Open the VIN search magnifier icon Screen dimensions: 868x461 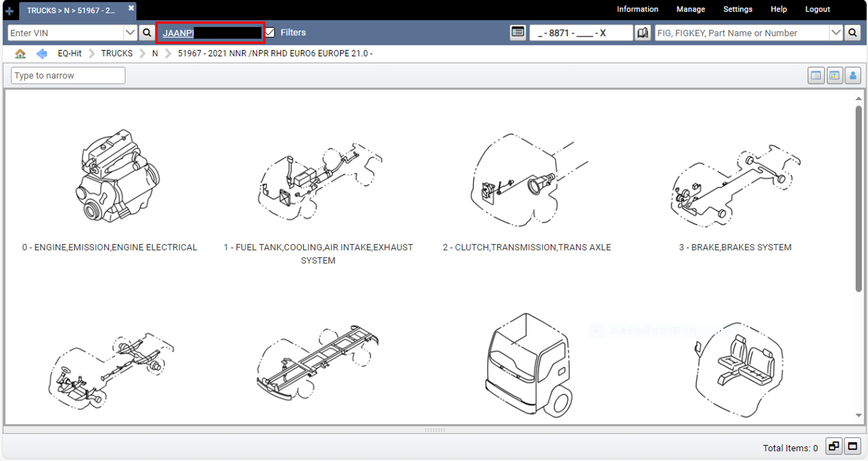[147, 32]
